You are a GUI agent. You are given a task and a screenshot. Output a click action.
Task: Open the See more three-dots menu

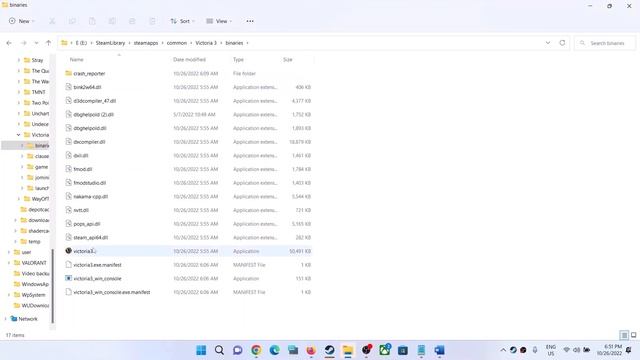coord(250,21)
